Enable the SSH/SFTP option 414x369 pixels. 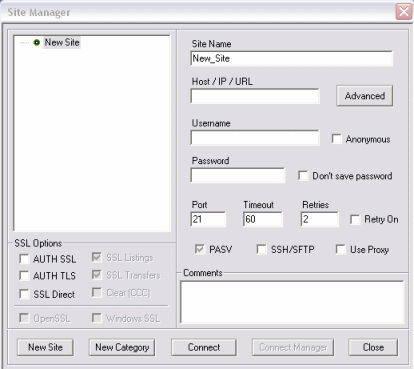click(x=261, y=249)
